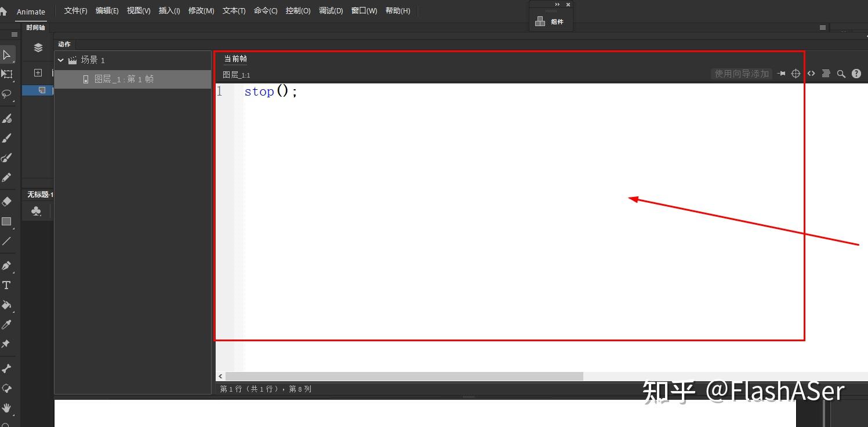Viewport: 868px width, 427px height.
Task: Select the Hand tool
Action: pyautogui.click(x=7, y=407)
